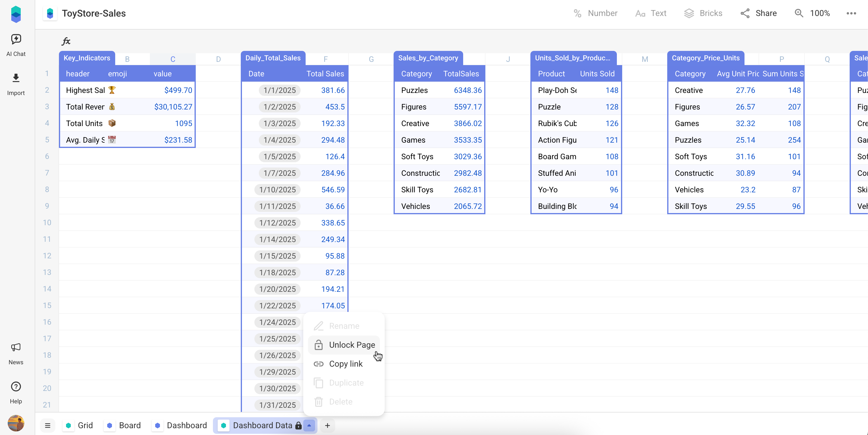The height and width of the screenshot is (435, 868).
Task: Open the Bricks panel in the toolbar
Action: [x=704, y=13]
